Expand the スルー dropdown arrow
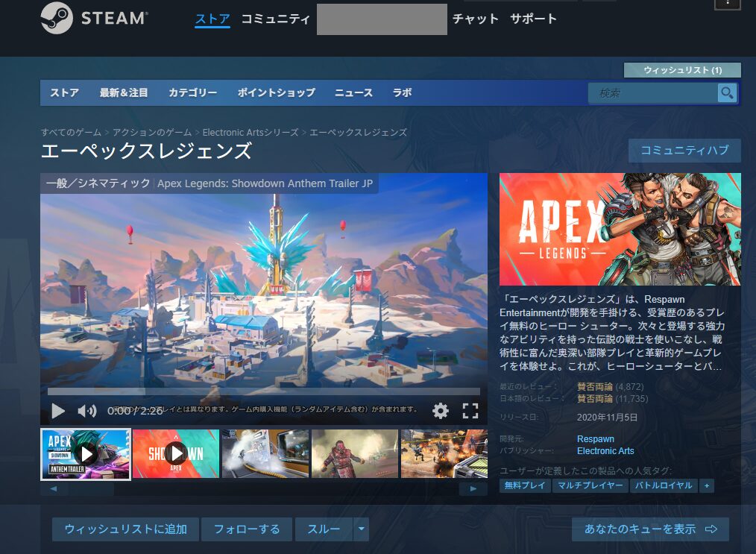This screenshot has width=756, height=554. [x=361, y=529]
